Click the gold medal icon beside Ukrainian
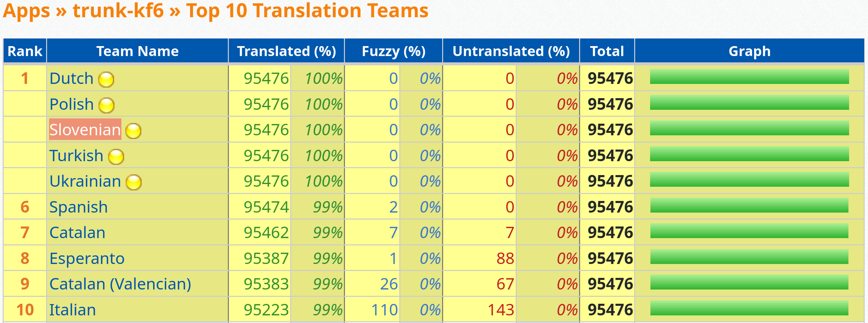 click(x=134, y=182)
